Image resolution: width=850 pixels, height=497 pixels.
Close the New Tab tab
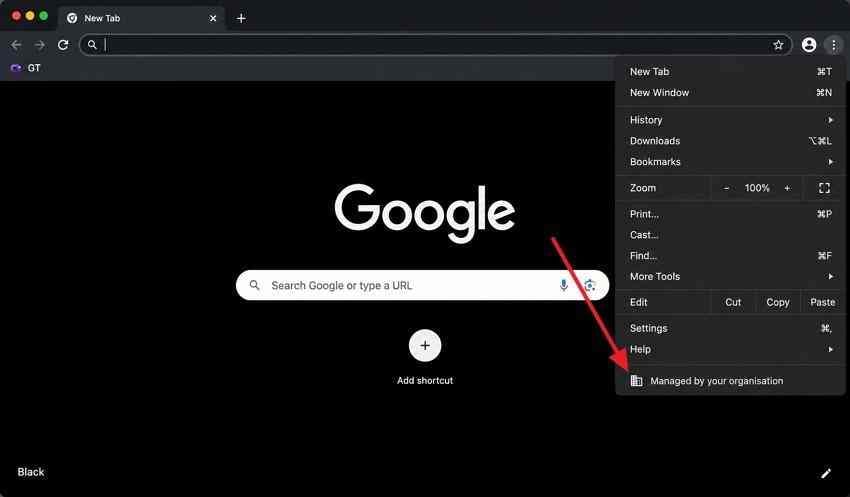[213, 18]
